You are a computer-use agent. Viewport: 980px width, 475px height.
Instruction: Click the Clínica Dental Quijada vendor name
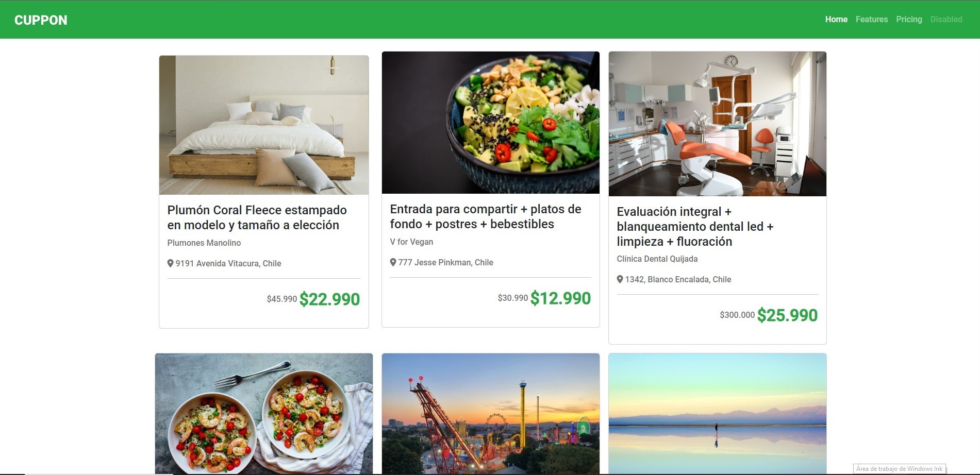(x=657, y=259)
